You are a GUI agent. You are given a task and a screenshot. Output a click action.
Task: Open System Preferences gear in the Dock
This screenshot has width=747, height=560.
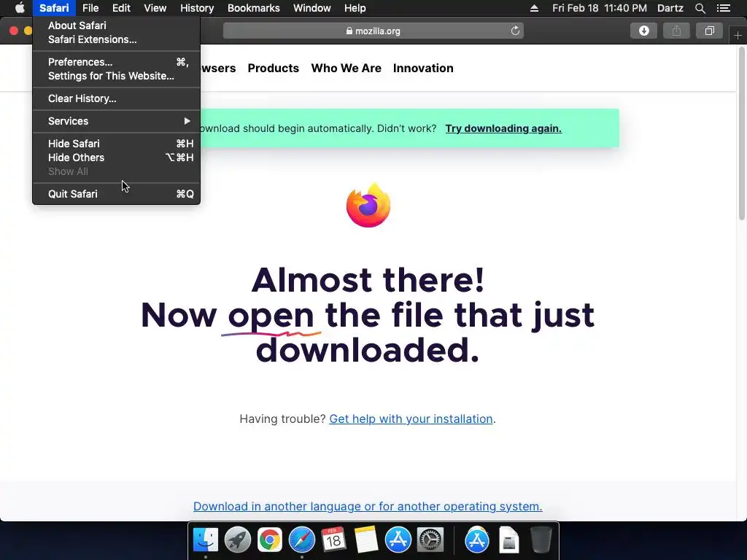pyautogui.click(x=430, y=540)
